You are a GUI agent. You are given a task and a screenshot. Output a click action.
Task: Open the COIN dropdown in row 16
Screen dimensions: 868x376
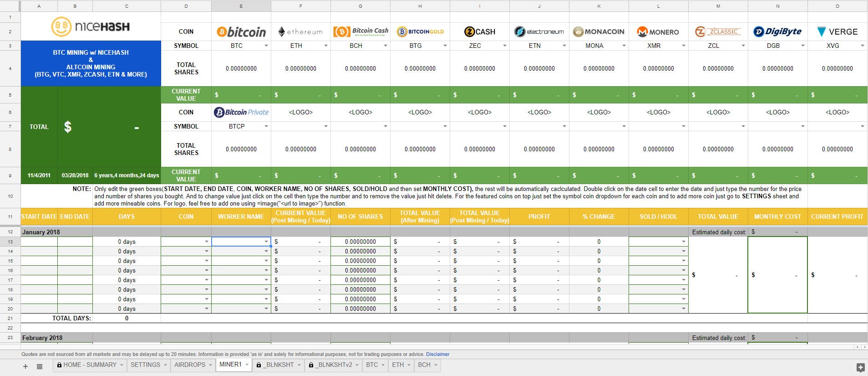(x=207, y=270)
